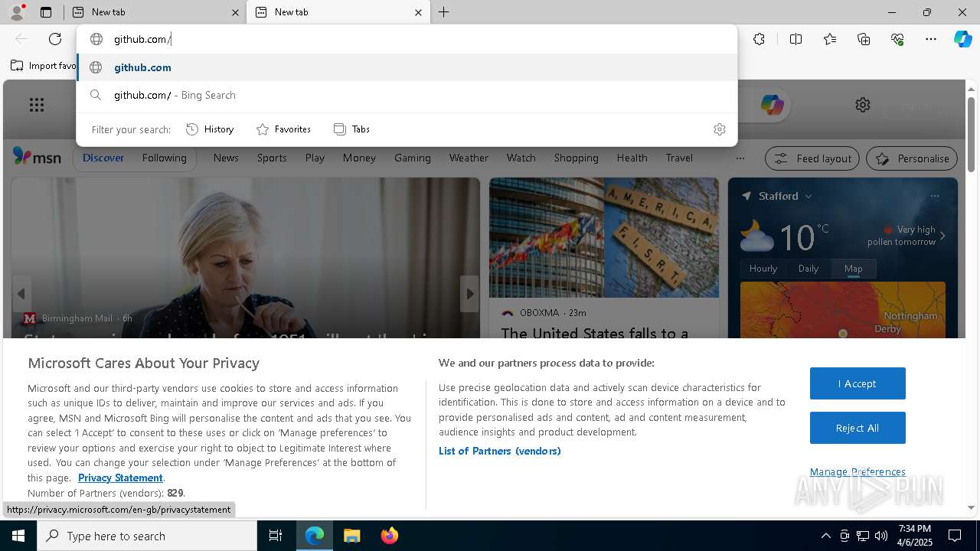Open Gaming category
Screen dimensions: 980x551
[x=413, y=158]
